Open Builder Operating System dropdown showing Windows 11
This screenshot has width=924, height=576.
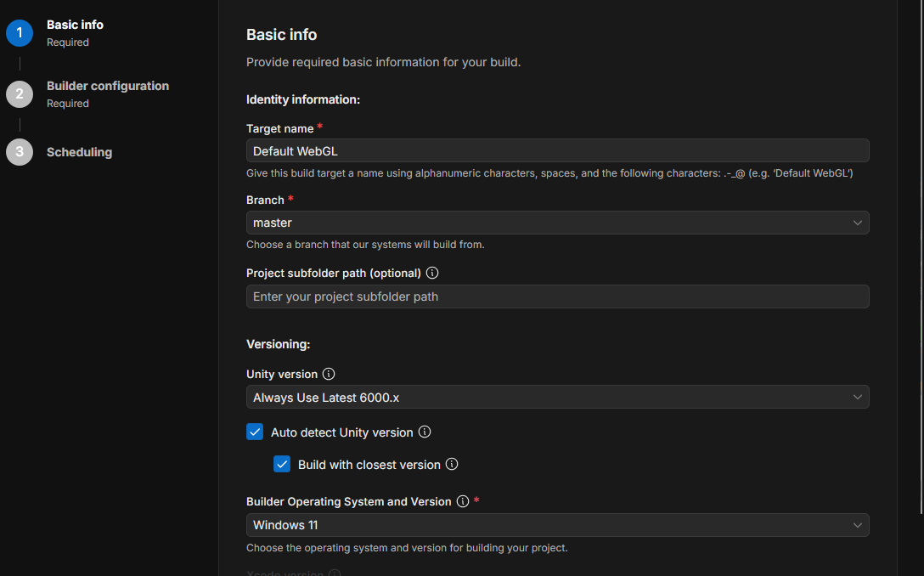[557, 525]
